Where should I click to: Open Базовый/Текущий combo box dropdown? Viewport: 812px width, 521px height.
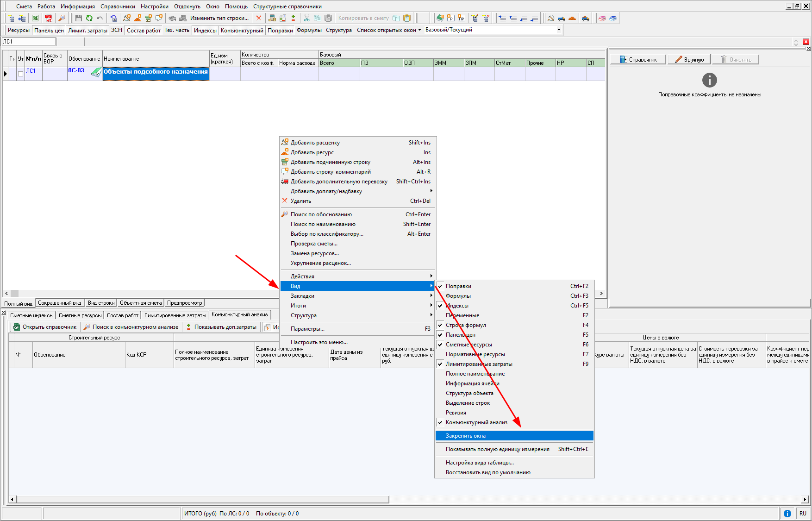coord(559,30)
